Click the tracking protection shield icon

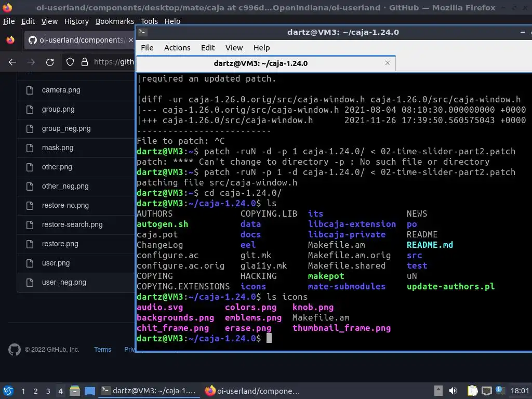pyautogui.click(x=70, y=62)
